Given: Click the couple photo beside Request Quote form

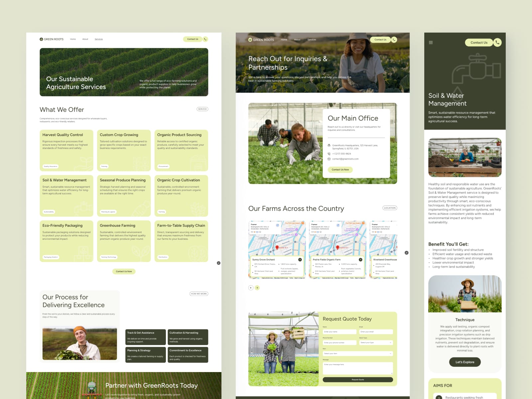Looking at the screenshot, I should pos(284,349).
